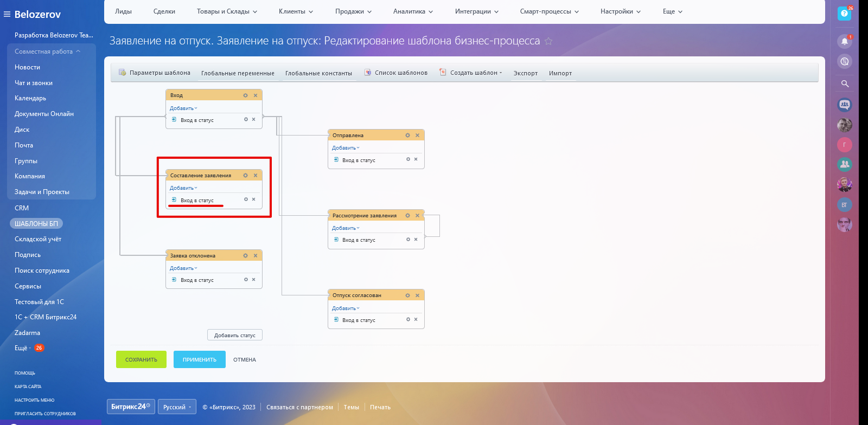Open Русский language selector in footer
The width and height of the screenshot is (868, 425).
tap(177, 407)
